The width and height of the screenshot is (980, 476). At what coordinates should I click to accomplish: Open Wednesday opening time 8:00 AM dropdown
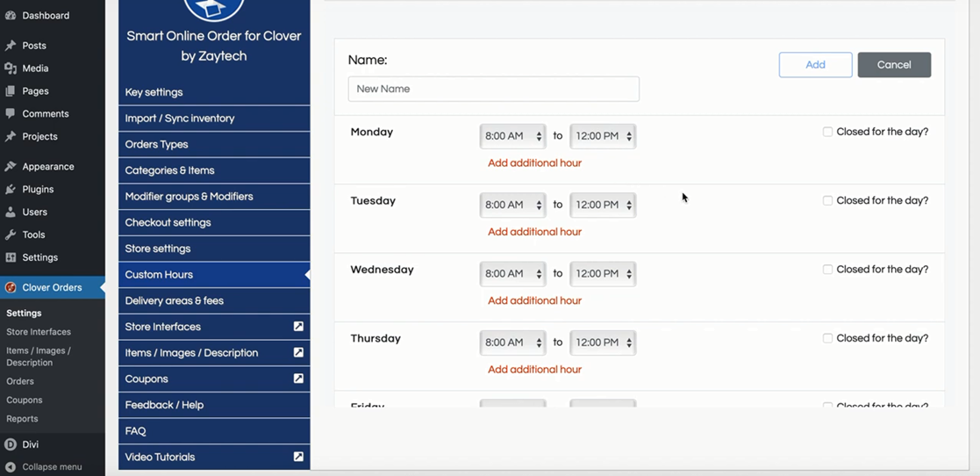512,274
